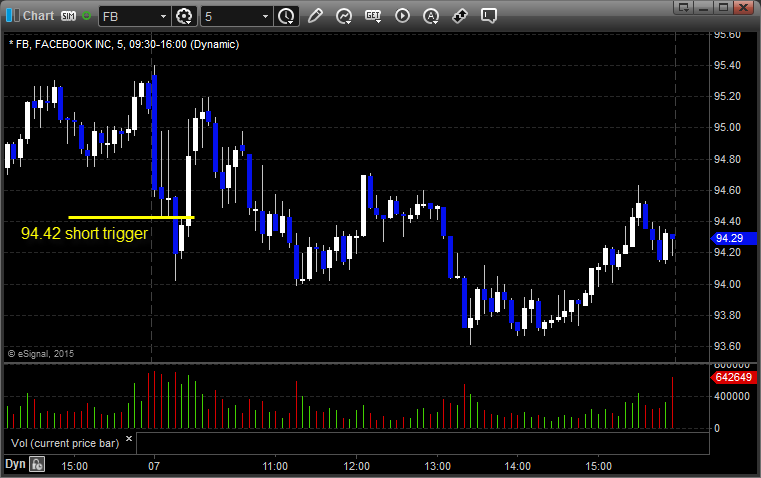Select the yellow 94.42 short trigger line
The height and width of the screenshot is (478, 761).
[x=131, y=217]
